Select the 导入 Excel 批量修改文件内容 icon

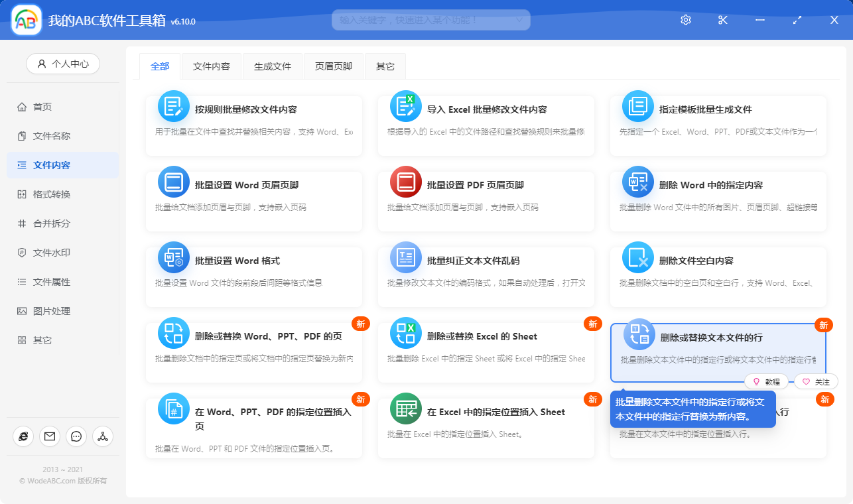click(405, 105)
